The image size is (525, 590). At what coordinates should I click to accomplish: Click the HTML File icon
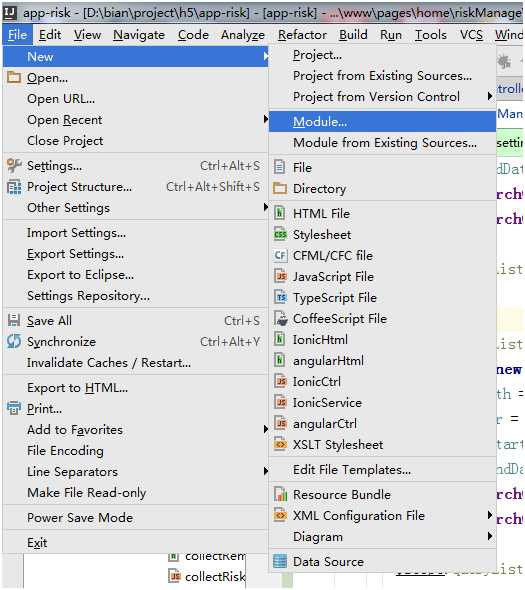pyautogui.click(x=280, y=213)
